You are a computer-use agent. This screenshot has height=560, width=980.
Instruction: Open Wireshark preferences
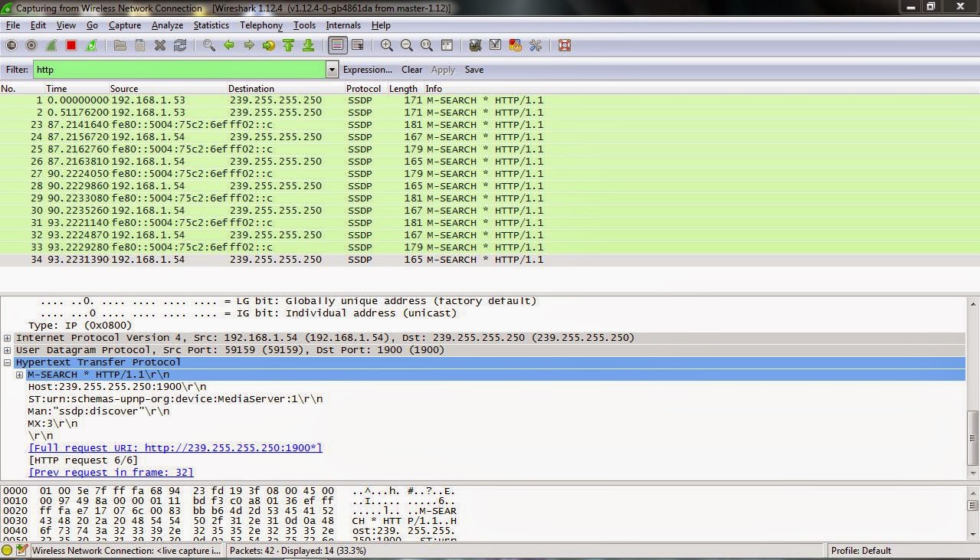click(x=535, y=45)
